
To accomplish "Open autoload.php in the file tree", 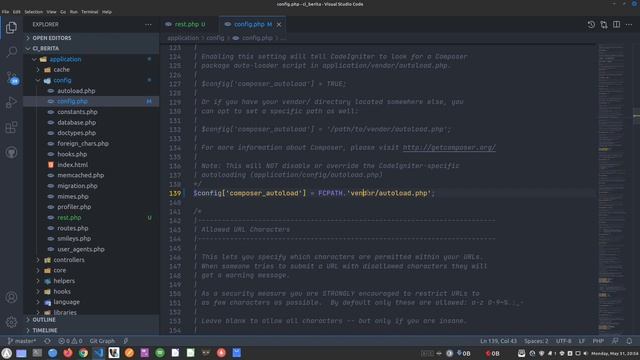I will click(x=76, y=91).
